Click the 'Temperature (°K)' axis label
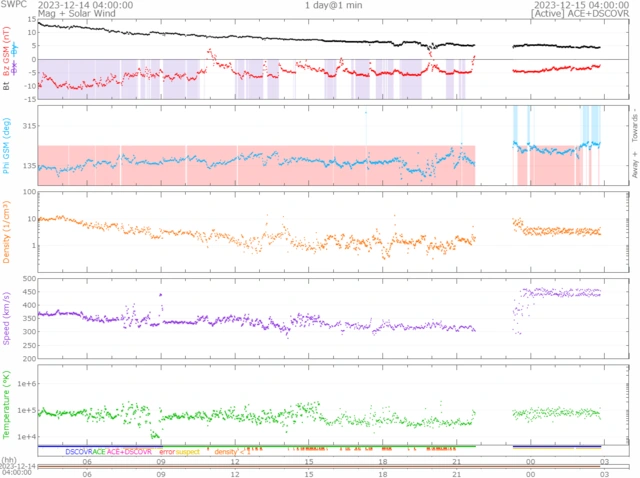This screenshot has width=640, height=478. click(6, 405)
